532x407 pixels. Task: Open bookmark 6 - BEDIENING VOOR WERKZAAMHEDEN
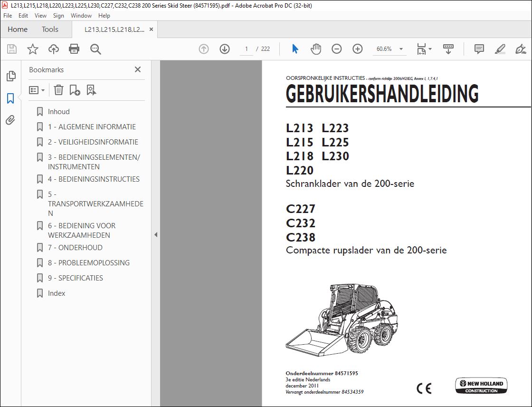tap(81, 230)
